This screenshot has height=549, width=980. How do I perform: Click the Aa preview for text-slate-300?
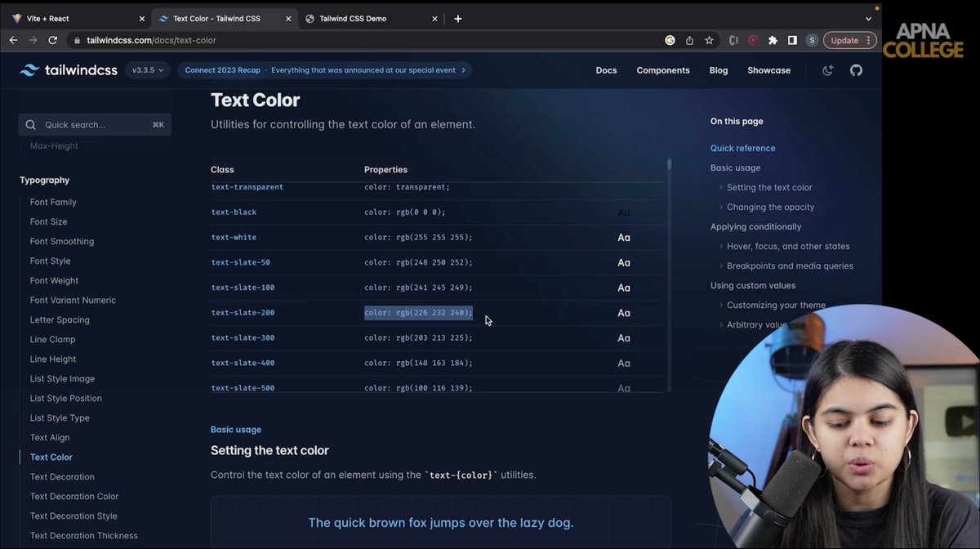624,338
